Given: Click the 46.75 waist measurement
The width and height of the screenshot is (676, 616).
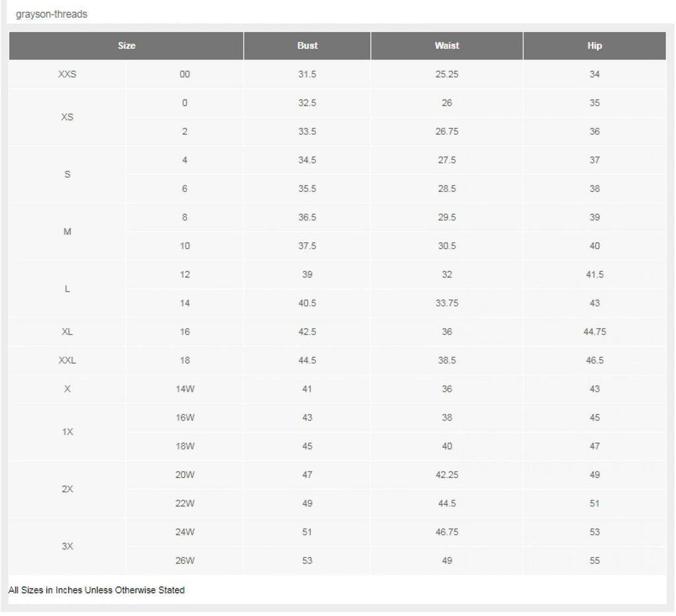Looking at the screenshot, I should [x=447, y=532].
